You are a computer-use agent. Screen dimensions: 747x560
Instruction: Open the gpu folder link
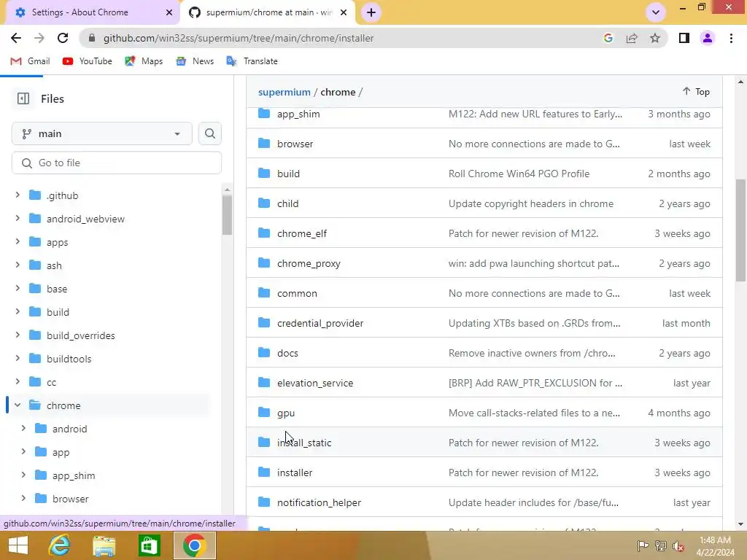pyautogui.click(x=286, y=413)
